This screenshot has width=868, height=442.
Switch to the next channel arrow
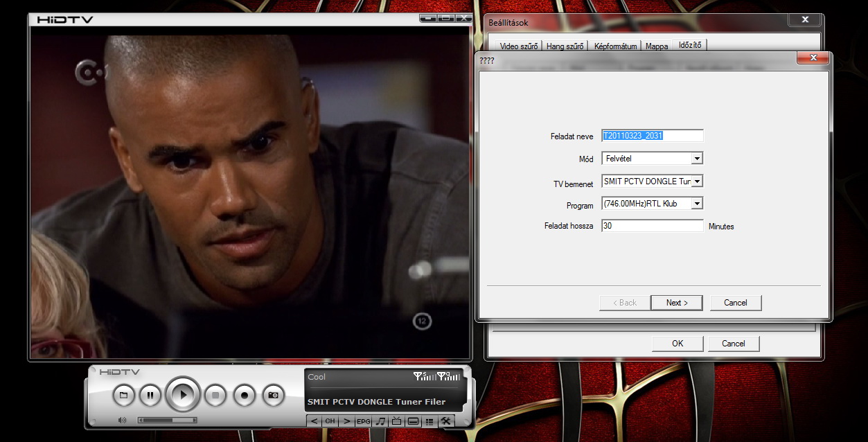tap(346, 421)
